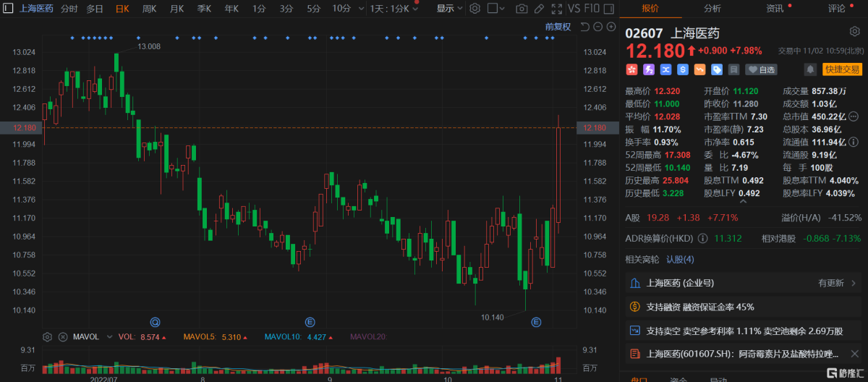Select the 季K quarterly chart tab
This screenshot has width=868, height=382.
click(x=204, y=9)
